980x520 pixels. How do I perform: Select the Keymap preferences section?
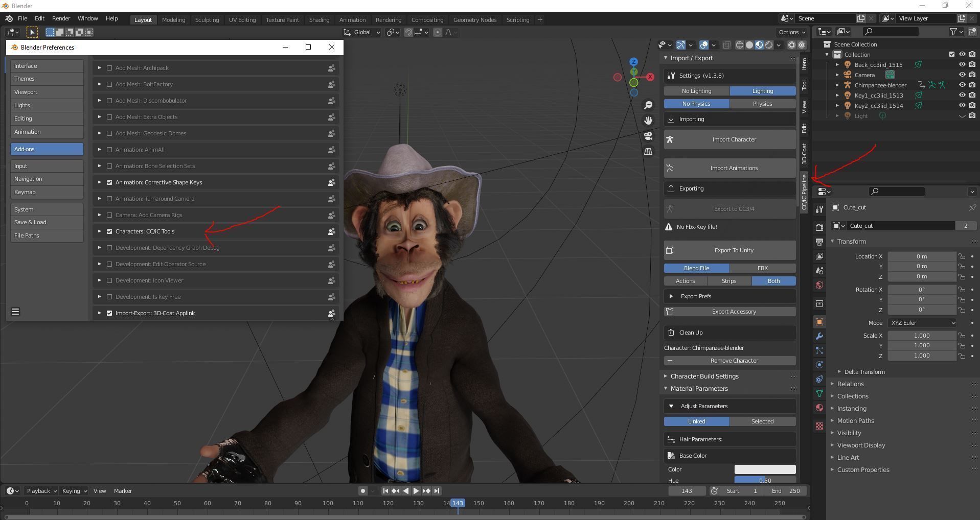[x=47, y=192]
